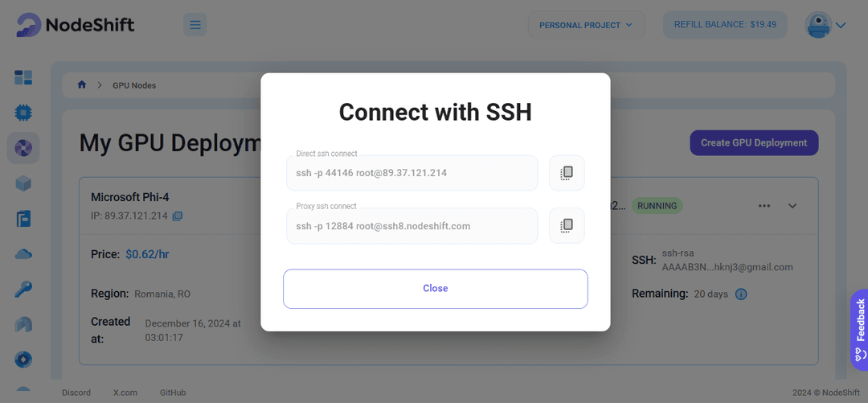Open the three-dot deployment options menu
The height and width of the screenshot is (403, 868).
pos(764,206)
